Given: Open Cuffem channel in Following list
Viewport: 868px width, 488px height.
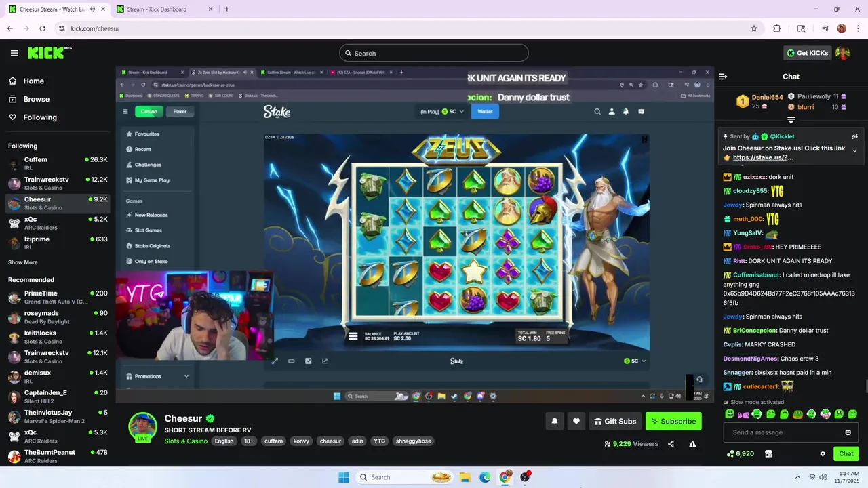Looking at the screenshot, I should click(x=58, y=163).
